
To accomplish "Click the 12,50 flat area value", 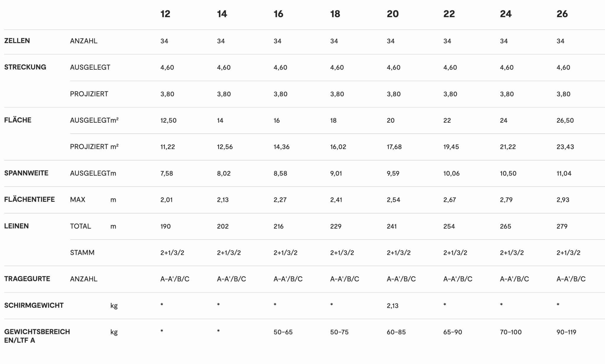I will click(x=168, y=121).
